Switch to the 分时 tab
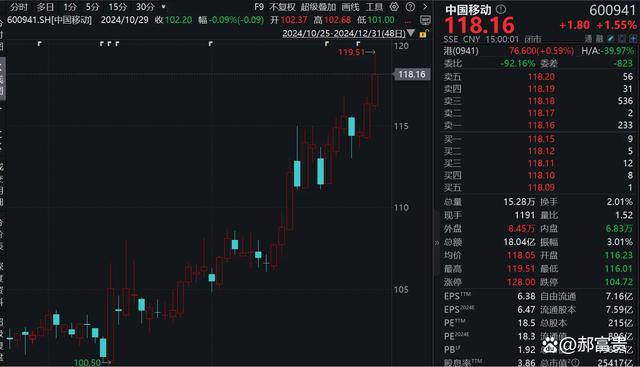Screen dimensions: 640x367 coord(19,7)
